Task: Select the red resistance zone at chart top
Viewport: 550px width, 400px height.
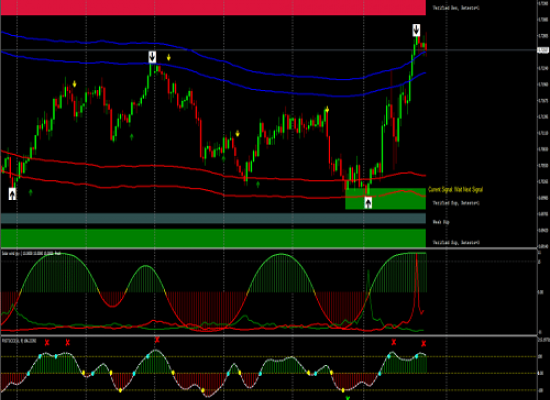Action: coord(213,7)
